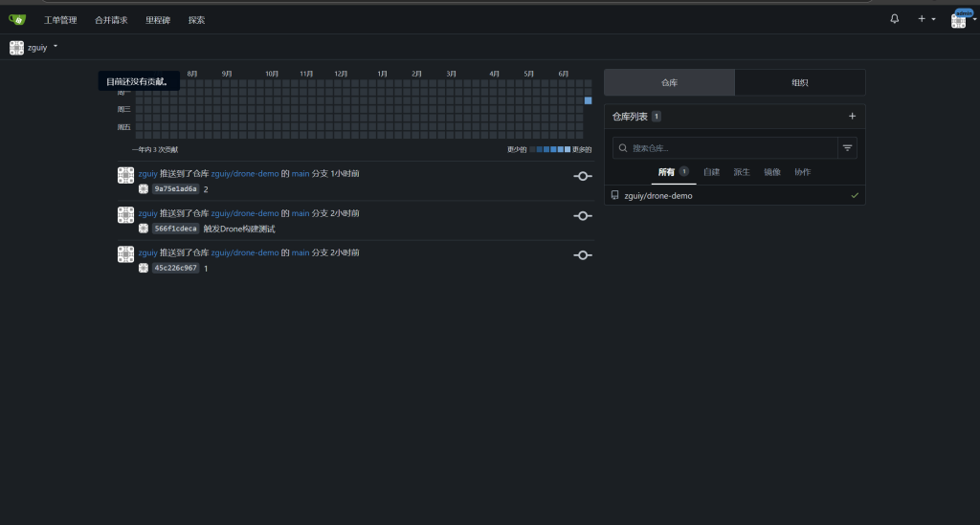The image size is (980, 525).
Task: Open the top-bar create (+) dropdown
Action: 925,19
